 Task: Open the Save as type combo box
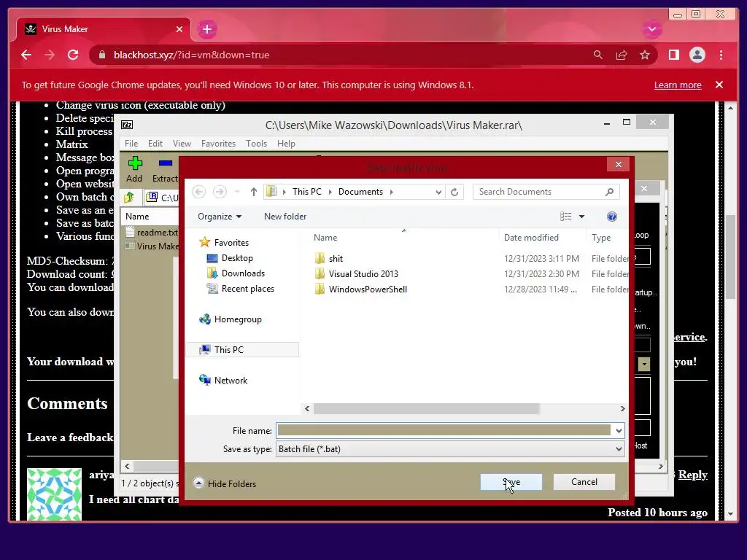pos(450,448)
